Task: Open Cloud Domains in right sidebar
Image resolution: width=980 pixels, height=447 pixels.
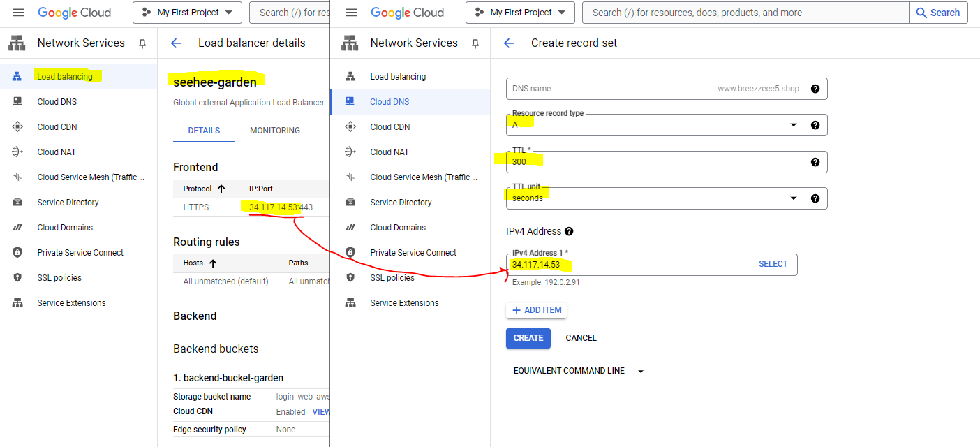Action: (410, 228)
